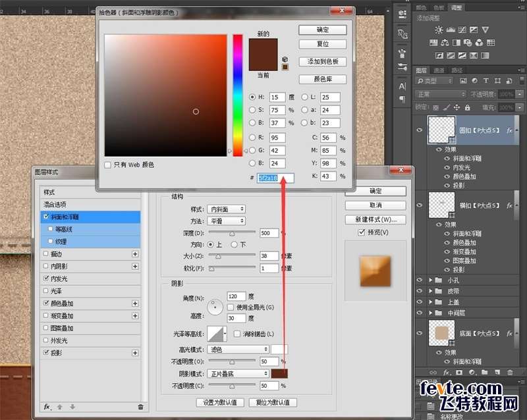Click 添加到色板 button
Image resolution: width=527 pixels, height=420 pixels.
tap(323, 61)
